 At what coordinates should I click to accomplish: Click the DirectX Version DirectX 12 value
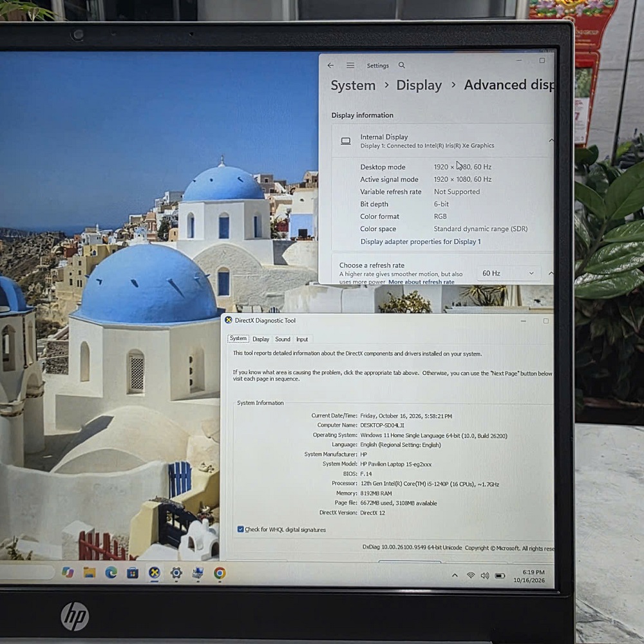point(372,513)
